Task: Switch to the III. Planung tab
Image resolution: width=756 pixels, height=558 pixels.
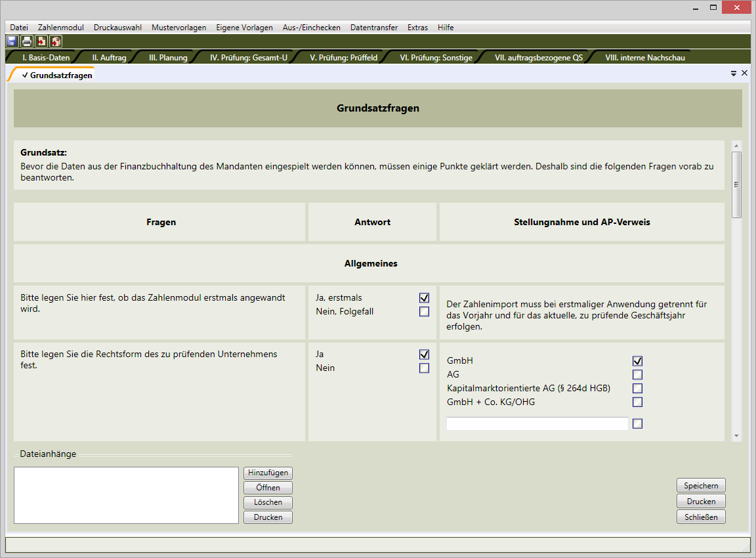Action: (168, 58)
